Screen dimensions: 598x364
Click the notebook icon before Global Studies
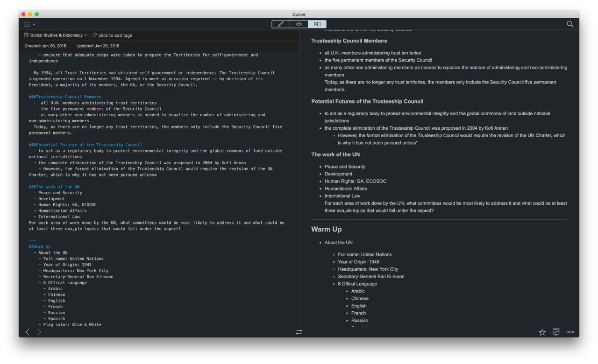point(26,35)
